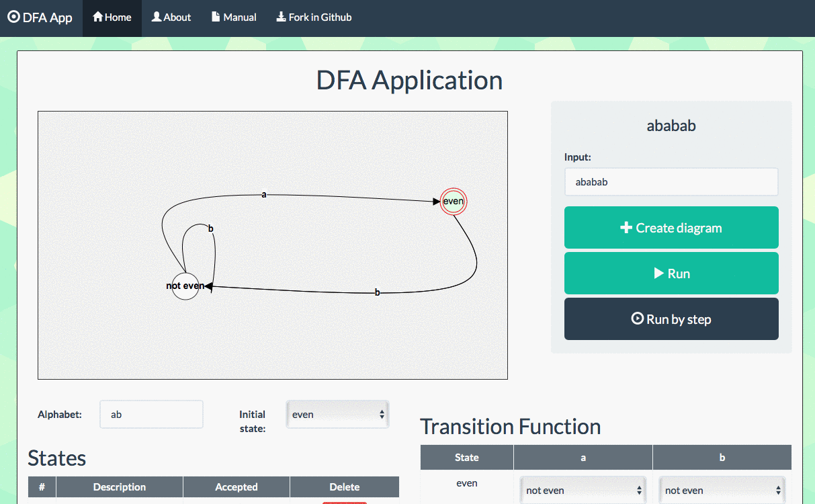Select the Home icon in the navbar
This screenshot has height=504, width=815.
pos(98,17)
